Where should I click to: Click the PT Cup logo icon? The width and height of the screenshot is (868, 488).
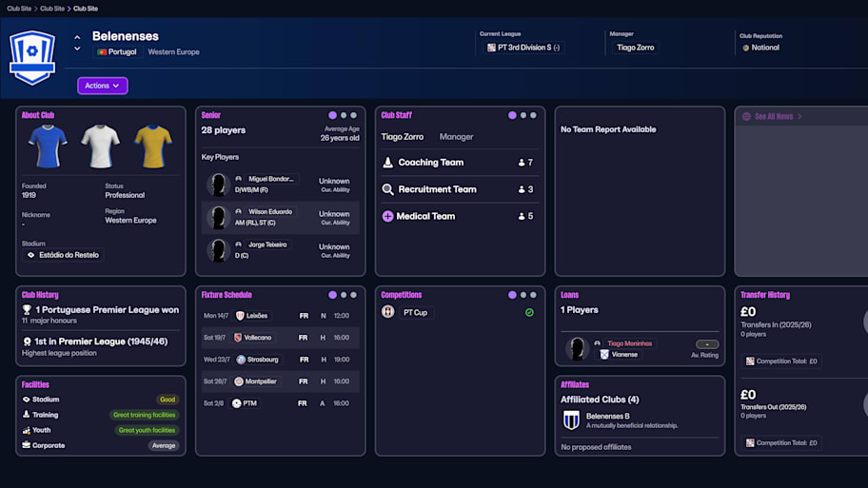coord(388,312)
